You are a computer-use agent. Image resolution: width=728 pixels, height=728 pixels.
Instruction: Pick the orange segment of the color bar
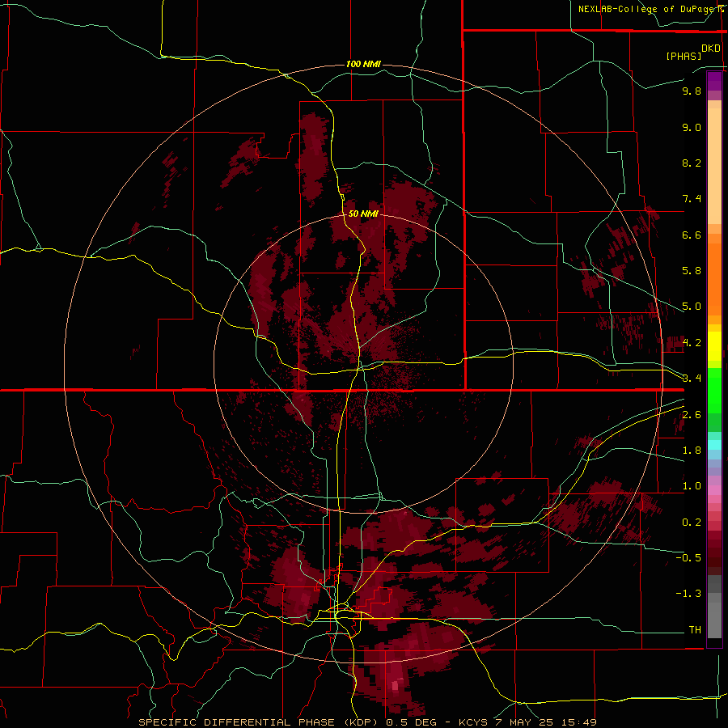[714, 278]
